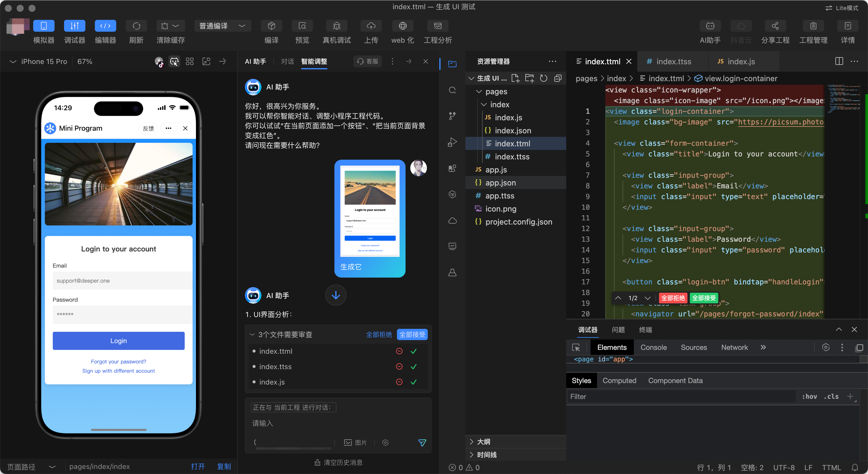Switch to the Console tab
The image size is (868, 474).
coord(653,348)
